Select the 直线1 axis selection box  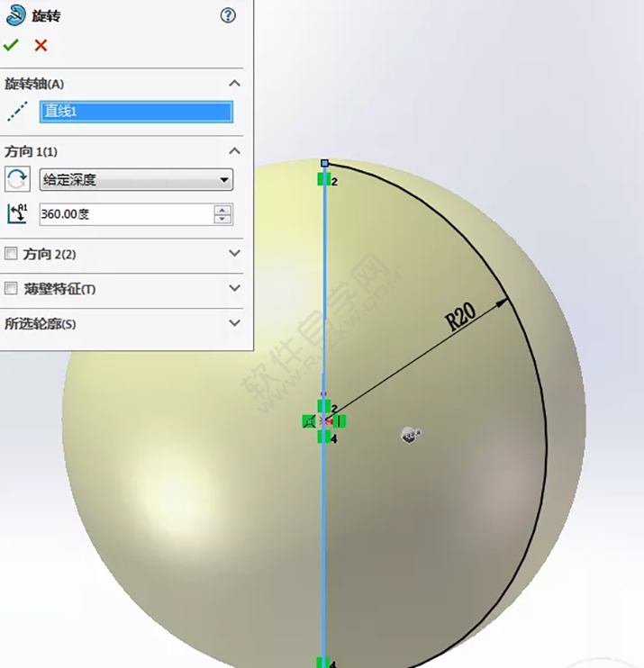pos(136,112)
